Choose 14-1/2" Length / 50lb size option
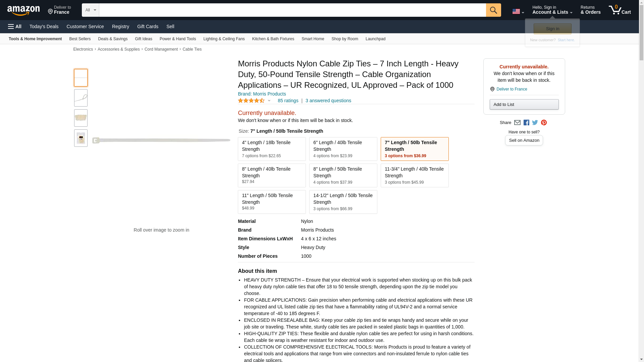Viewport: 644px width, 362px height. point(343,202)
